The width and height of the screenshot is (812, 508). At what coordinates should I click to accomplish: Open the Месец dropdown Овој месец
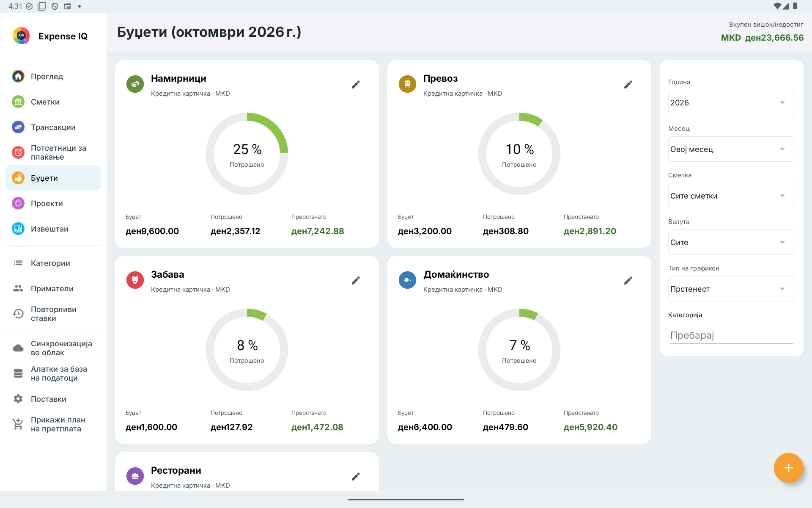pos(731,149)
